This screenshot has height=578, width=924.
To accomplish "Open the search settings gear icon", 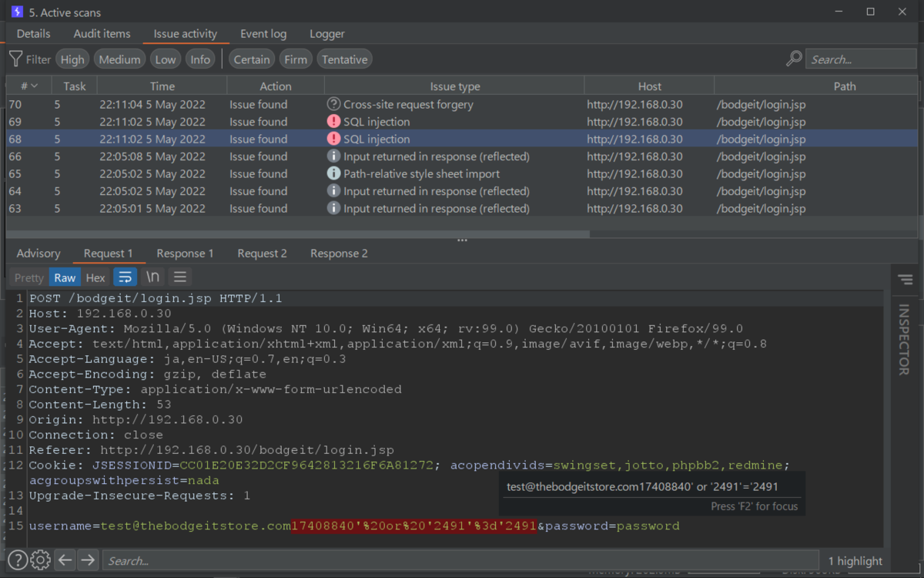I will [x=41, y=560].
